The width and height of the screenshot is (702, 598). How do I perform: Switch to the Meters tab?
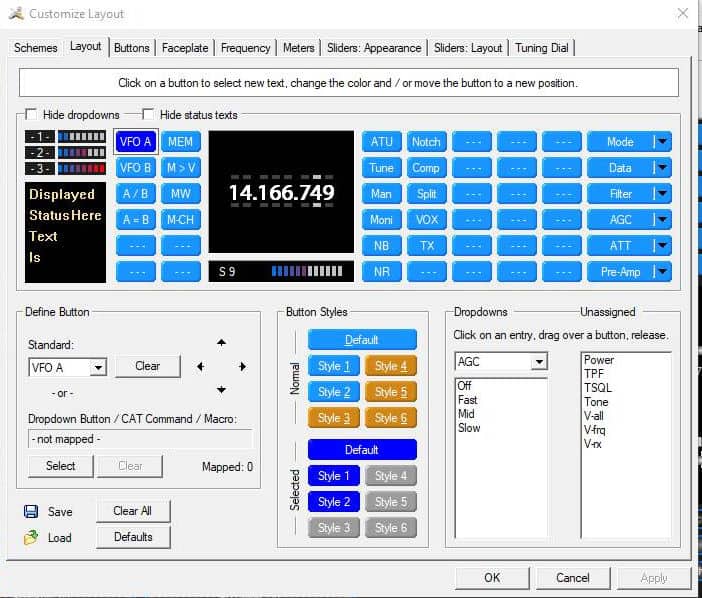point(299,48)
